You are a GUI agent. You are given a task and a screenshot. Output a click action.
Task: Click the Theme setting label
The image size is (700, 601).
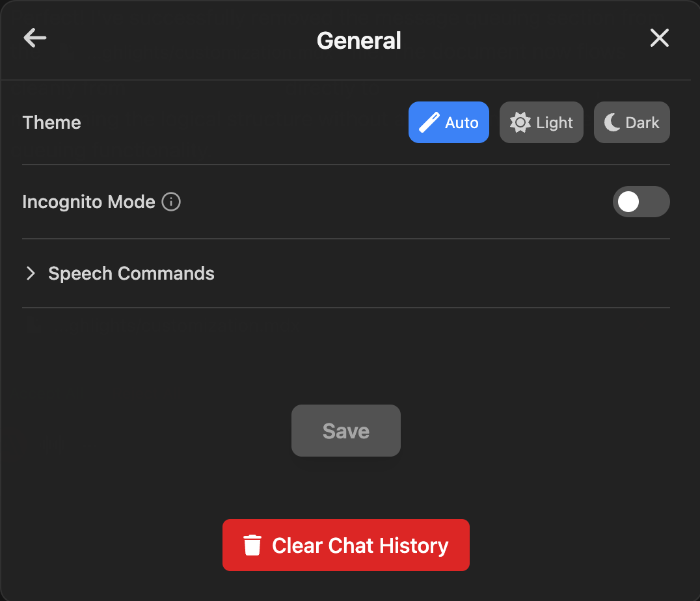click(52, 122)
